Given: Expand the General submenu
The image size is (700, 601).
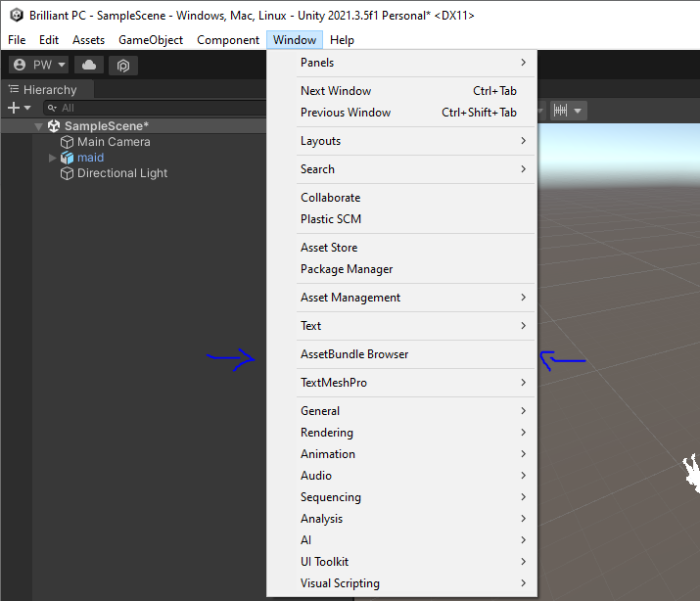Looking at the screenshot, I should coord(401,411).
